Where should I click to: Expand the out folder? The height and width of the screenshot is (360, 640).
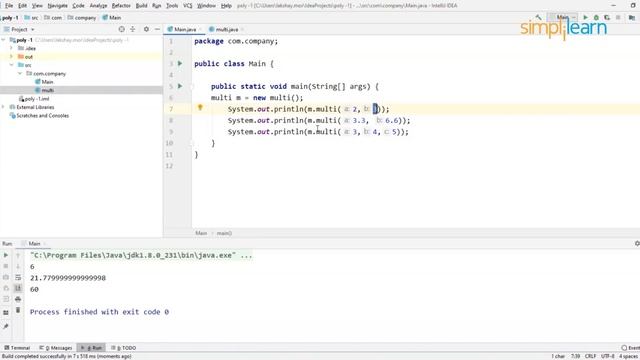[11, 57]
